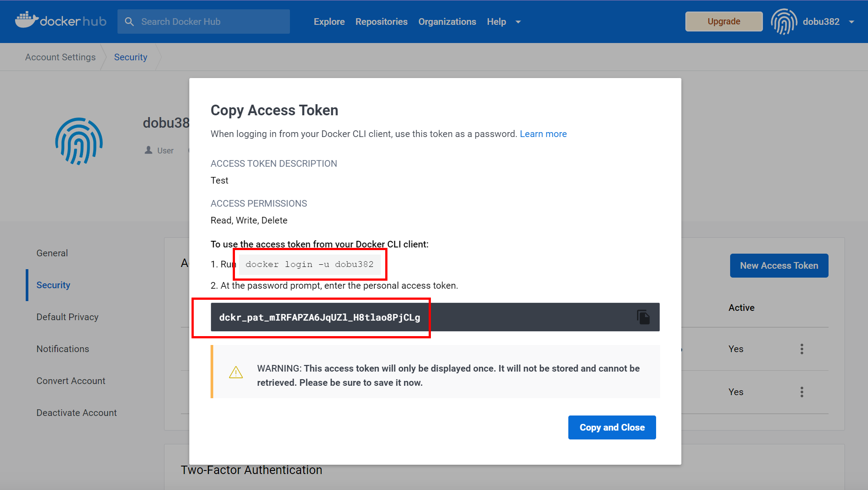Select the Notifications tab
The image size is (868, 490).
coord(63,349)
